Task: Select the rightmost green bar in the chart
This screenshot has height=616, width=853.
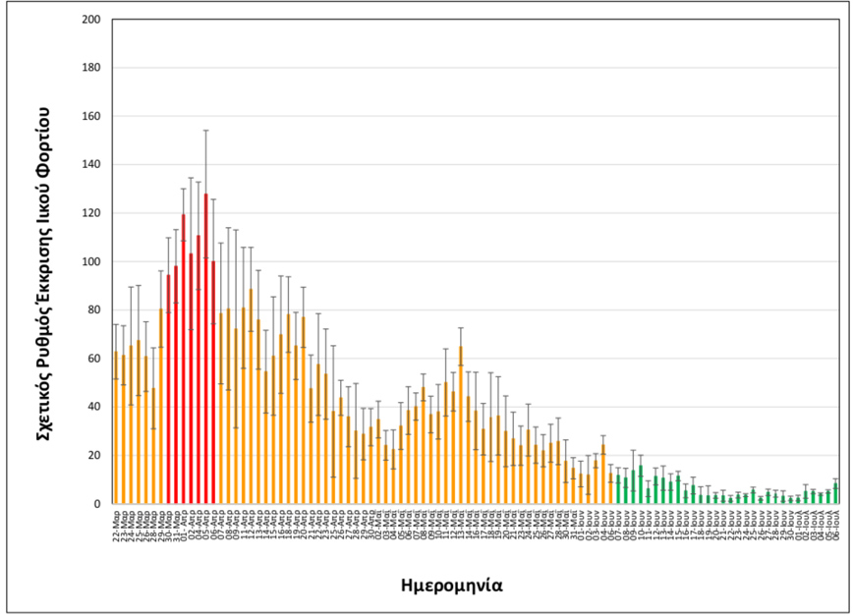Action: pyautogui.click(x=836, y=494)
